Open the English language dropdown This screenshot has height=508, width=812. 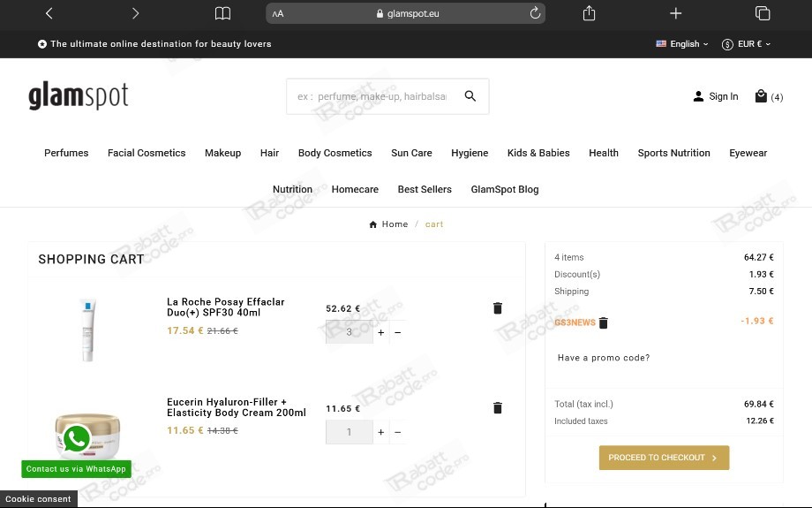(x=682, y=44)
